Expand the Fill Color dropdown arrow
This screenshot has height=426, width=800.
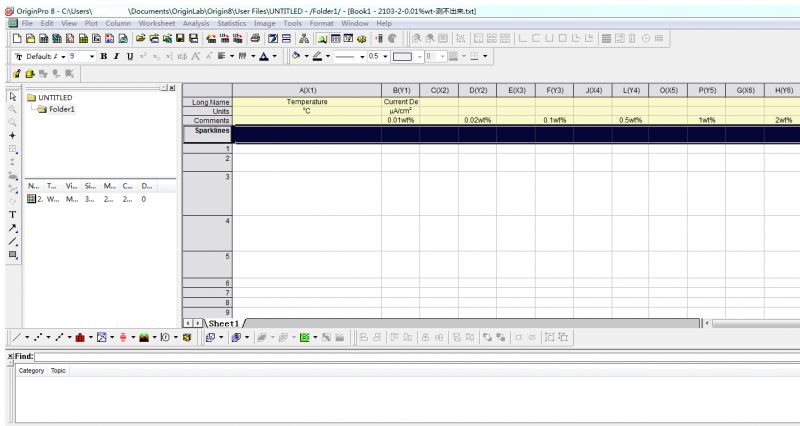306,57
